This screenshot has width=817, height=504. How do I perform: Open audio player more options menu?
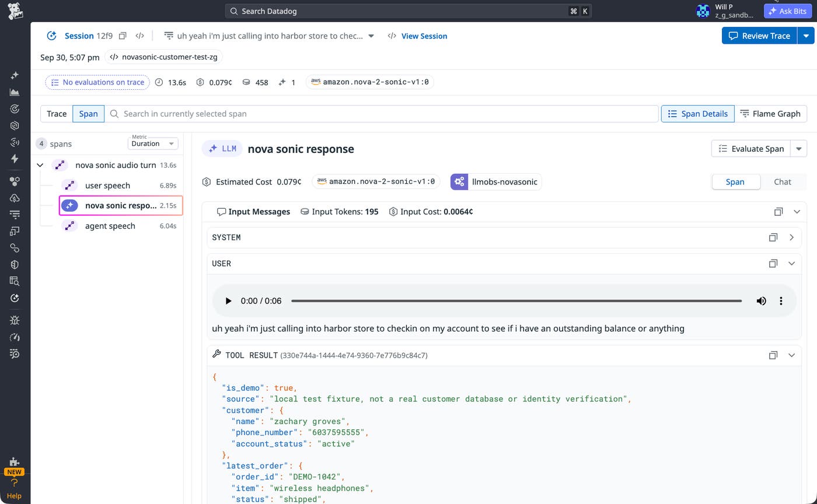781,301
